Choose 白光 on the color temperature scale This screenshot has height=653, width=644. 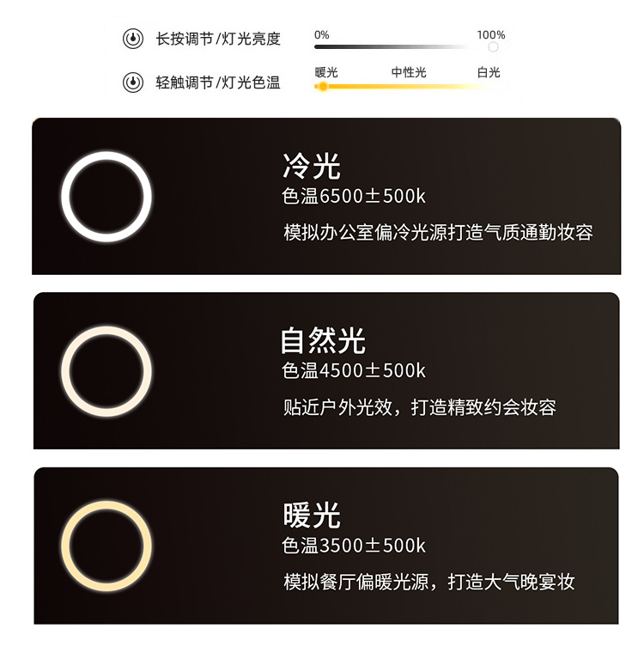(489, 72)
